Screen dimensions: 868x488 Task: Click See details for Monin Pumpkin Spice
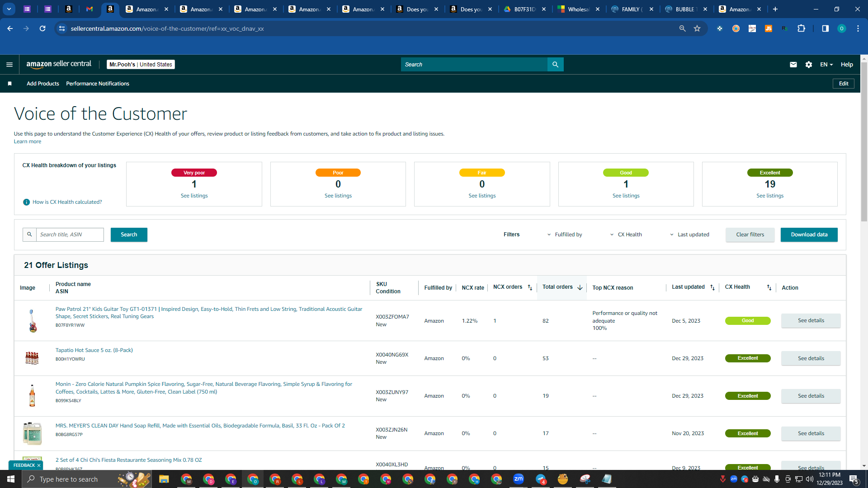click(x=811, y=396)
